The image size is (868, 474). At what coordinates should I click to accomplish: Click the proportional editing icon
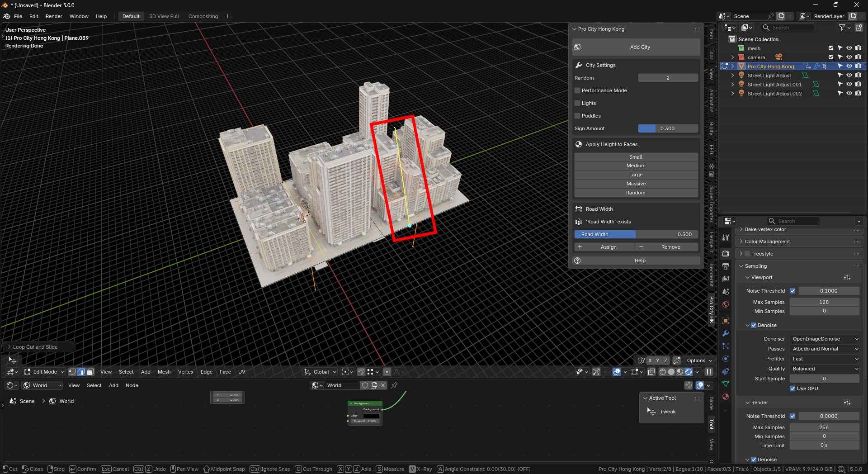click(387, 372)
